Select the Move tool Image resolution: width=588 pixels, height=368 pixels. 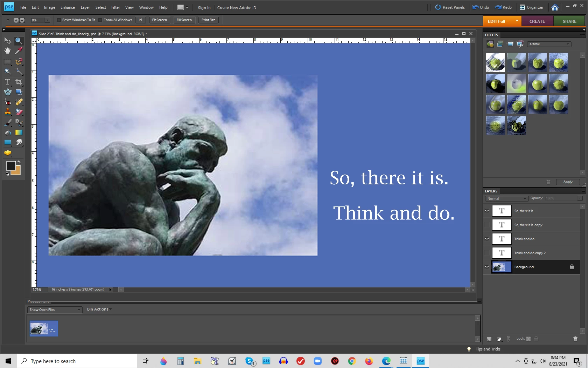7,41
